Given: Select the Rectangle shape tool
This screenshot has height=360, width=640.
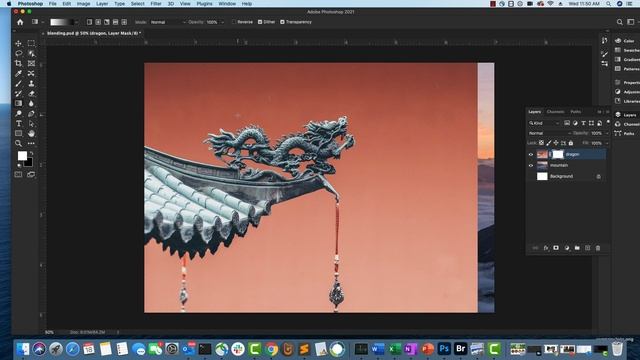Looking at the screenshot, I should pos(18,133).
